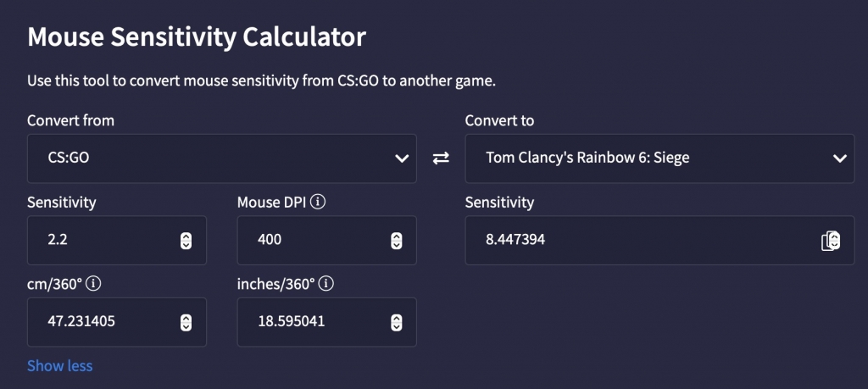Screen dimensions: 868x389
Task: Open the CS:GO convert from dropdown
Action: (x=221, y=158)
